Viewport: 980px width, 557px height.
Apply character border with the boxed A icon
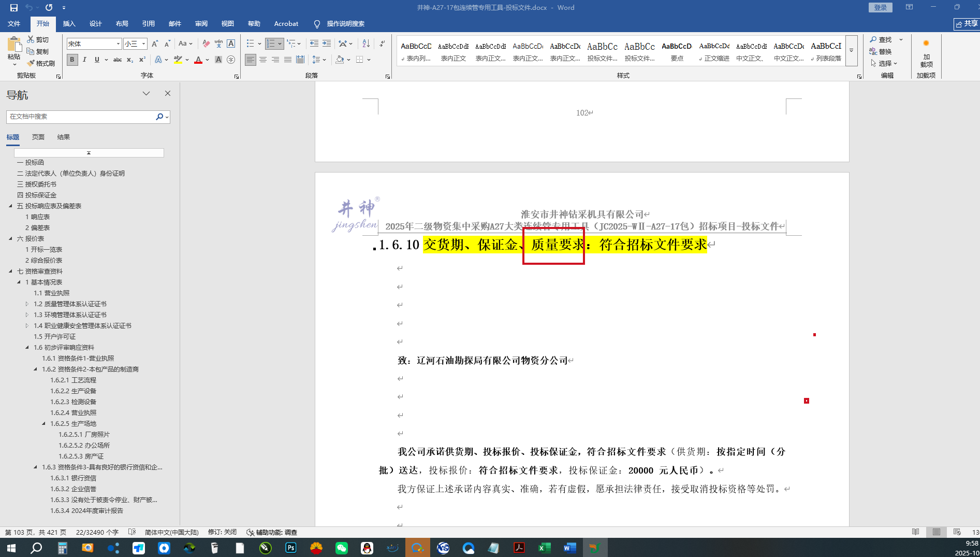(x=231, y=44)
